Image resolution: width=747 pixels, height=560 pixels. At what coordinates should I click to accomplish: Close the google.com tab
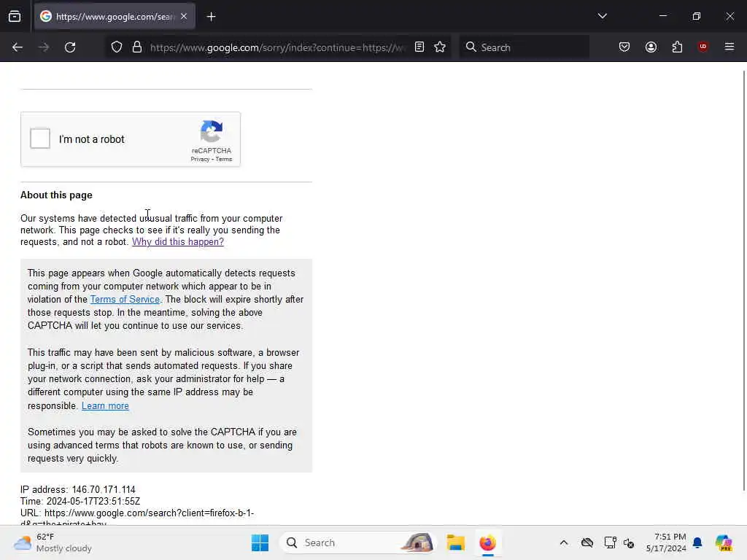click(184, 17)
